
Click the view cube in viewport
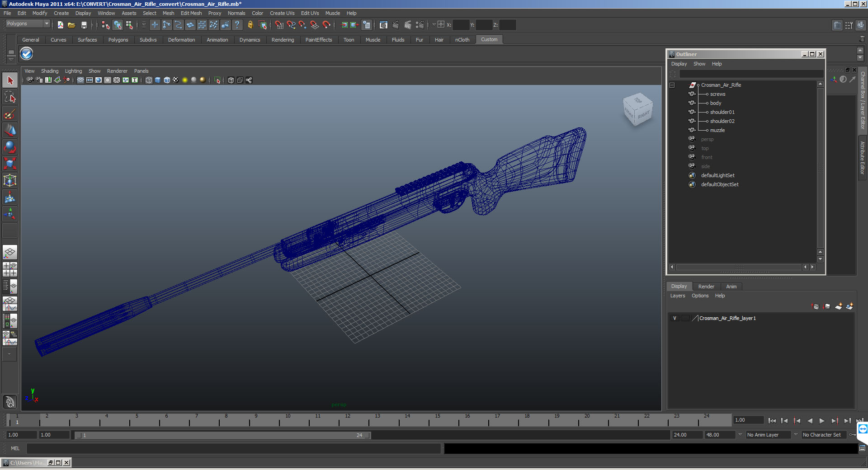tap(638, 109)
